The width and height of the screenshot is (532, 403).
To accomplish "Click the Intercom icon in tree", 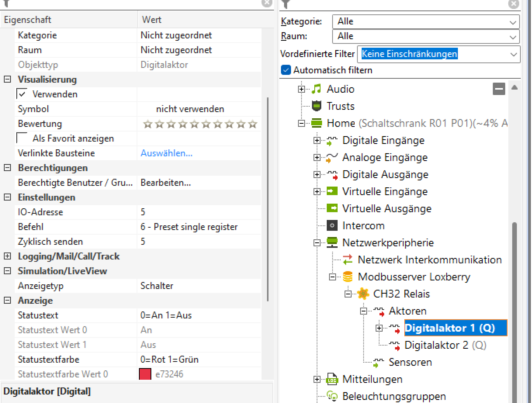I will [x=332, y=225].
